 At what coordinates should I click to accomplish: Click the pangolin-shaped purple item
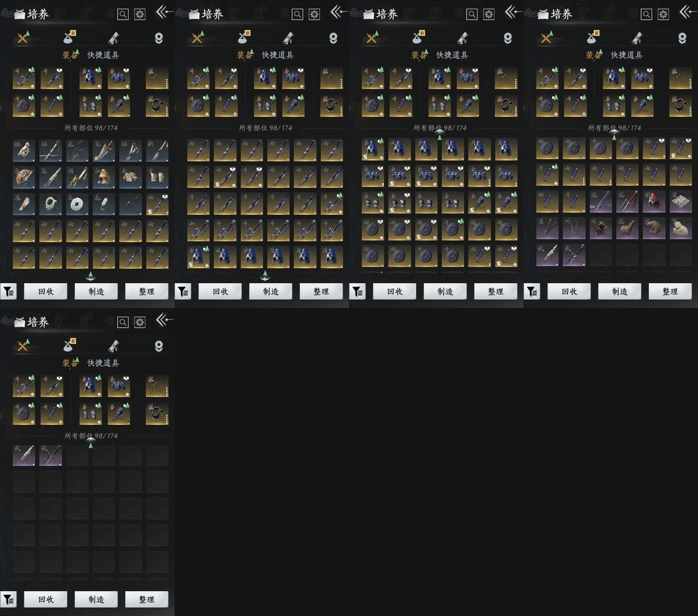coord(654,228)
